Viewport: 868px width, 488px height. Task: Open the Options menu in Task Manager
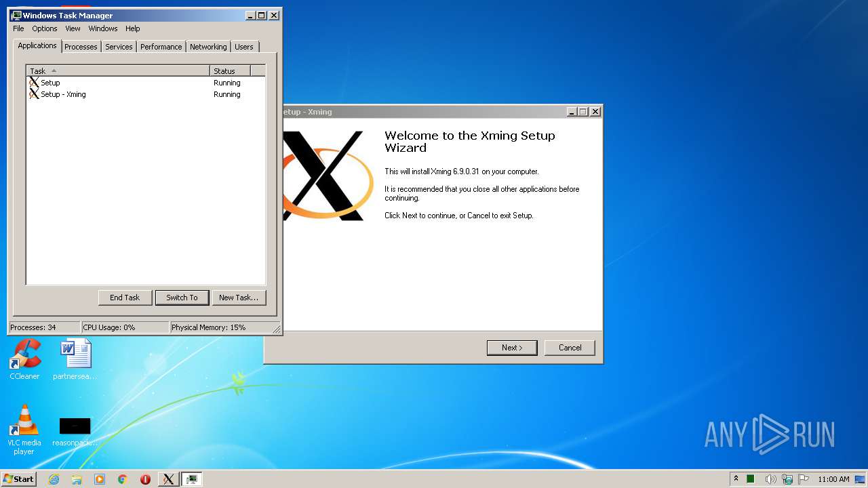[45, 28]
